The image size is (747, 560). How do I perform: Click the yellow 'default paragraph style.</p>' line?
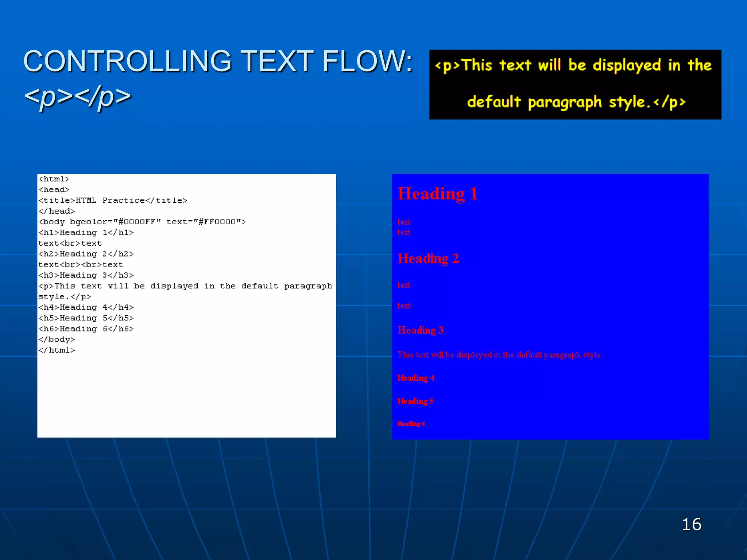[x=576, y=102]
